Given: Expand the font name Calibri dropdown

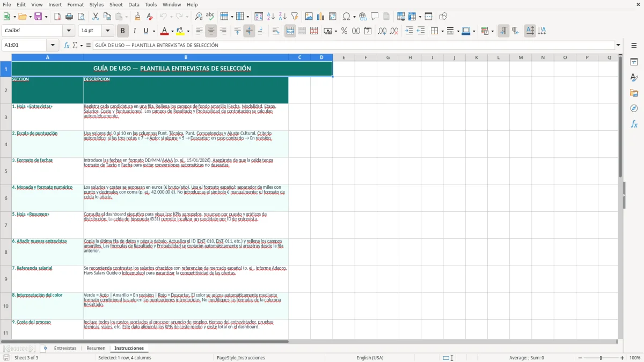Looking at the screenshot, I should (x=71, y=31).
